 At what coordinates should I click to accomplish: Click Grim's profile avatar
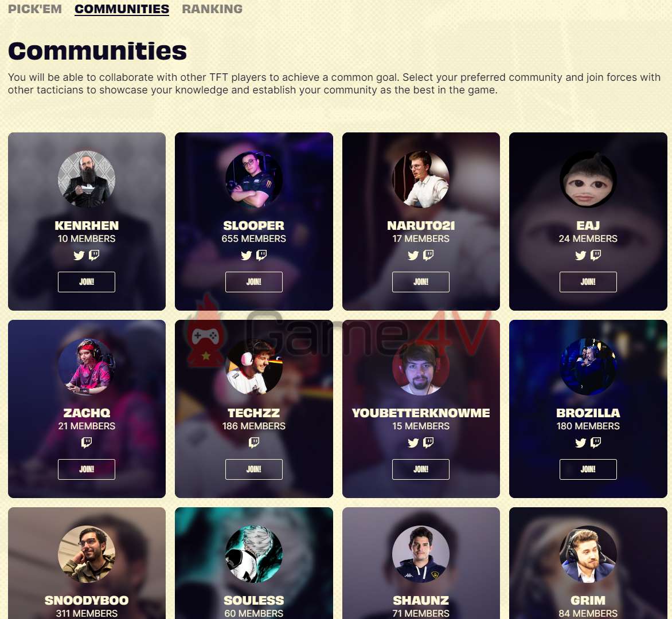point(588,554)
